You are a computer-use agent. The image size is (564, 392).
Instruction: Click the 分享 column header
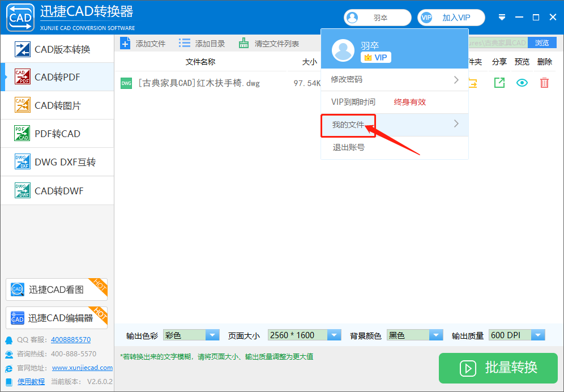[x=499, y=62]
